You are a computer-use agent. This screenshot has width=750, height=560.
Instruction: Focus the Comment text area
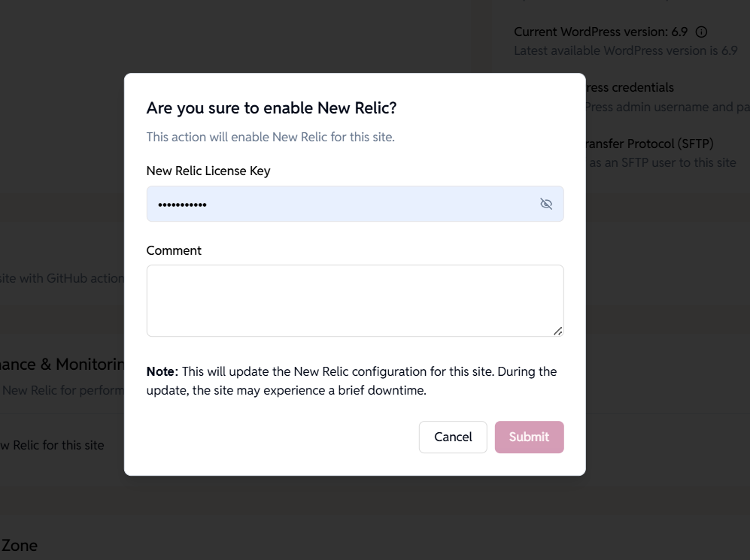point(354,299)
